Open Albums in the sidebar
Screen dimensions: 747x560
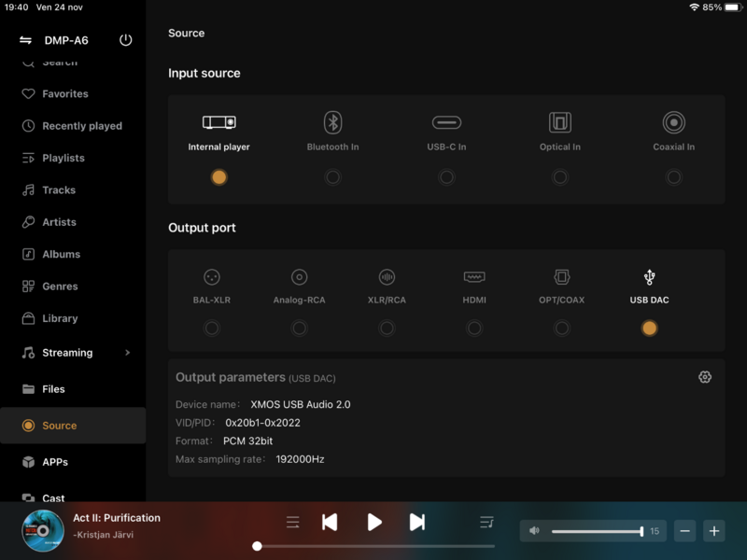[61, 254]
